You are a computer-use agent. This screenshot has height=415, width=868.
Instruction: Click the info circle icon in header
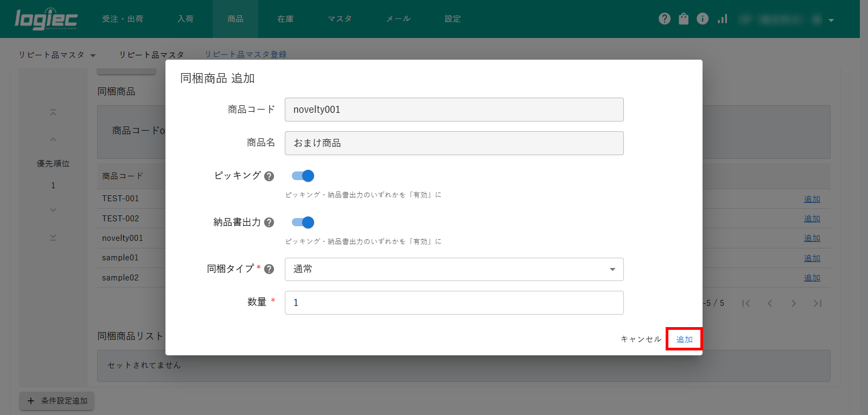tap(703, 19)
